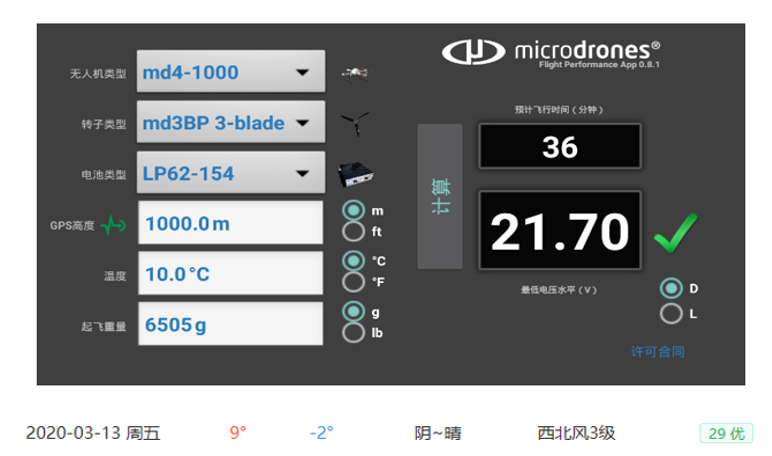
Task: Select meters (m) altitude unit
Action: click(x=353, y=211)
